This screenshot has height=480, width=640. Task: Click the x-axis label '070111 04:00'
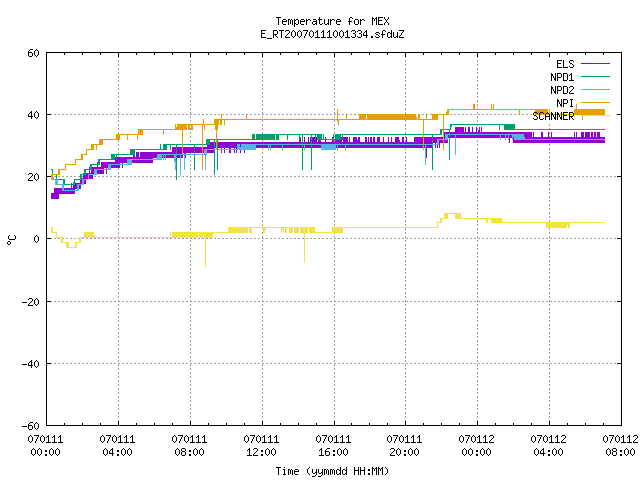(x=117, y=446)
